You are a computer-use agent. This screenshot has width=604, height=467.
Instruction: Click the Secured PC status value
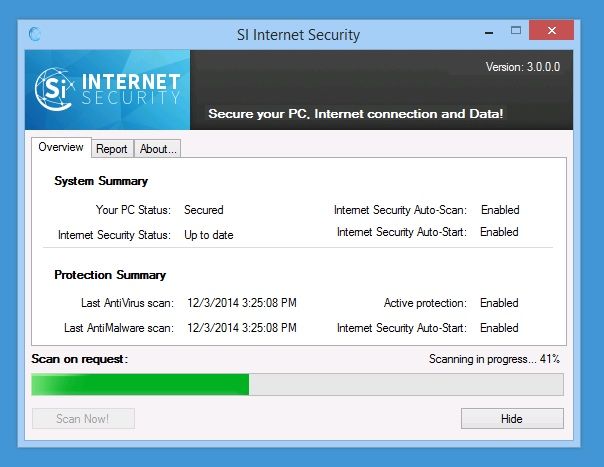pyautogui.click(x=204, y=210)
